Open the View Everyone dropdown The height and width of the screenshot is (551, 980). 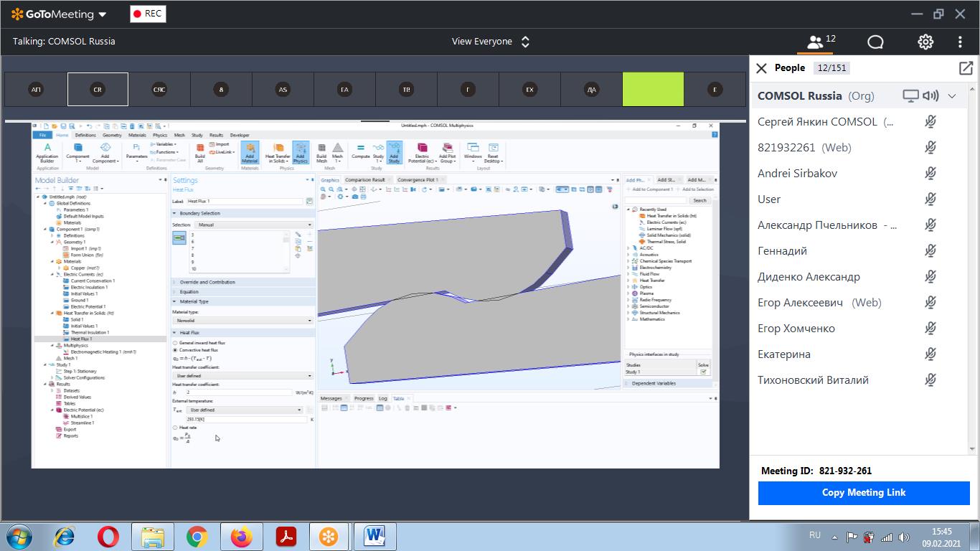(490, 42)
